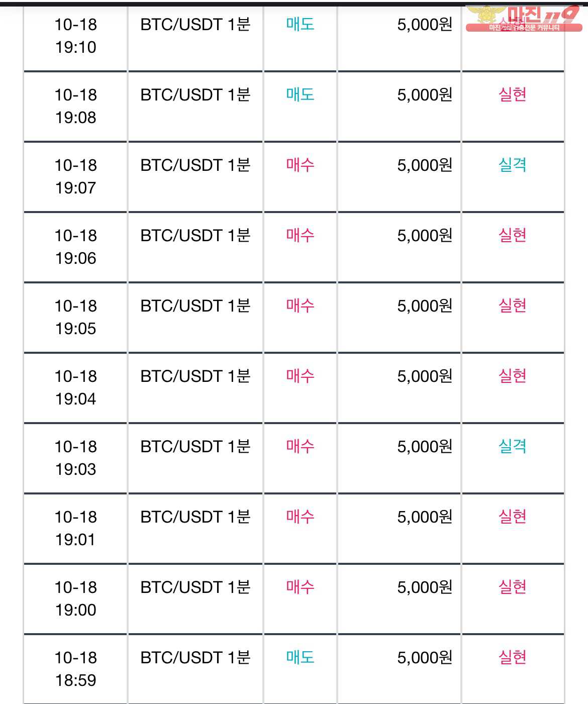Screen dimensions: 588x704
Task: Click 실현 result in the 19:08 row
Action: click(512, 94)
